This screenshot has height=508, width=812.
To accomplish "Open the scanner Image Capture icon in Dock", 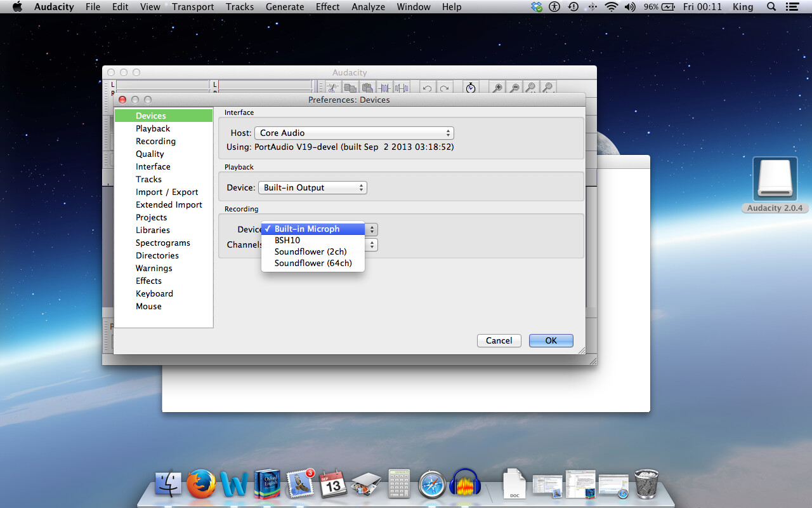I will point(366,485).
